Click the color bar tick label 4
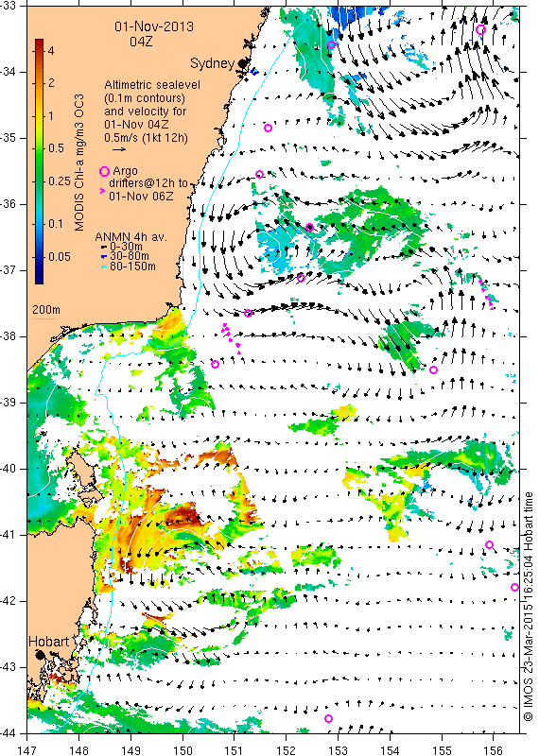This screenshot has width=539, height=756. (51, 51)
